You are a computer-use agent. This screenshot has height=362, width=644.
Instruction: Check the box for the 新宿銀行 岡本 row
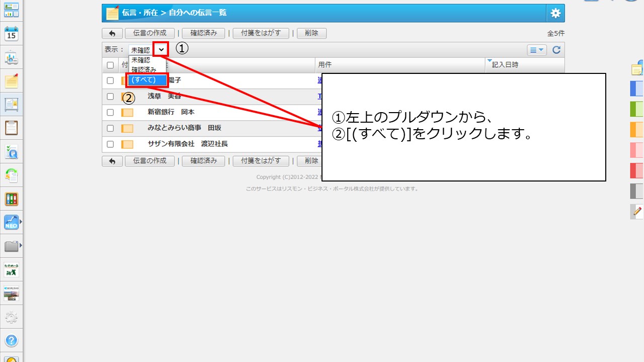point(110,113)
